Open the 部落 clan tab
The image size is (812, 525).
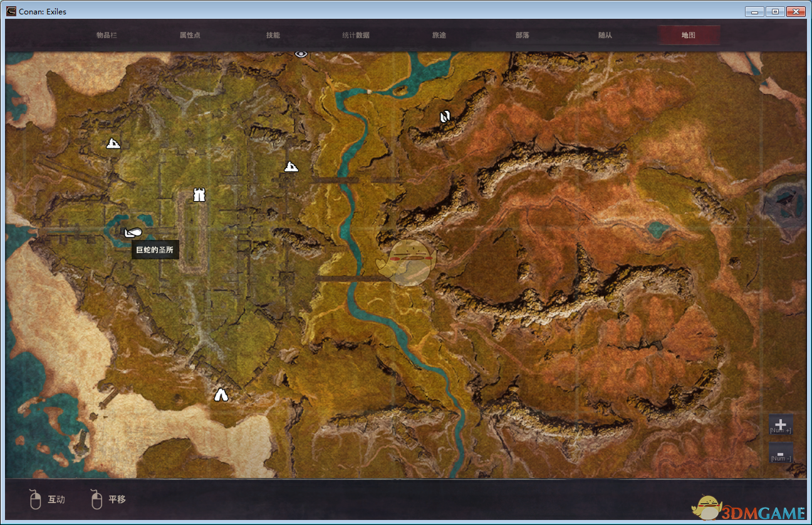coord(523,35)
